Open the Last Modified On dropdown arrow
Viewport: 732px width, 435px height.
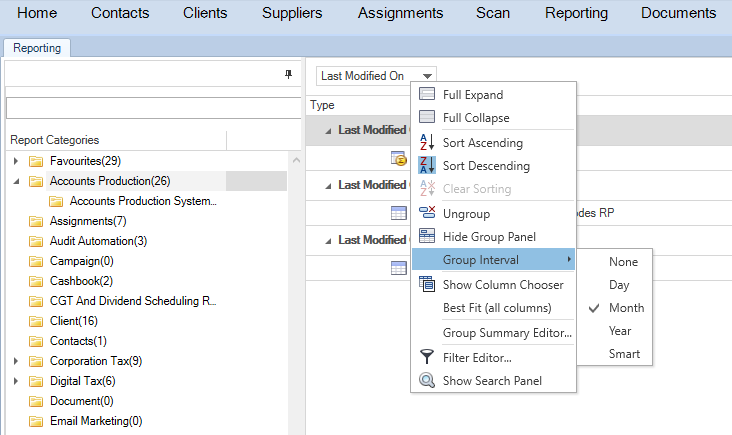(x=427, y=76)
